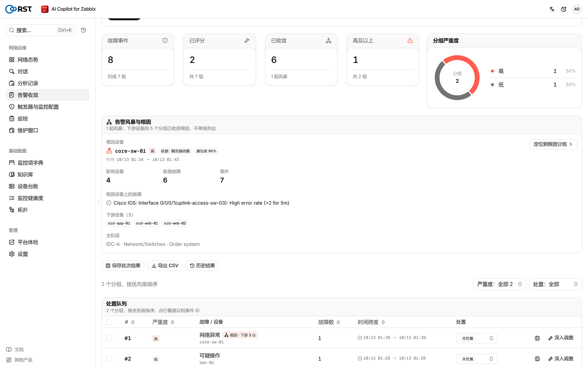The width and height of the screenshot is (588, 368).
Task: Sort table by 时间跨度 column
Action: click(x=371, y=322)
